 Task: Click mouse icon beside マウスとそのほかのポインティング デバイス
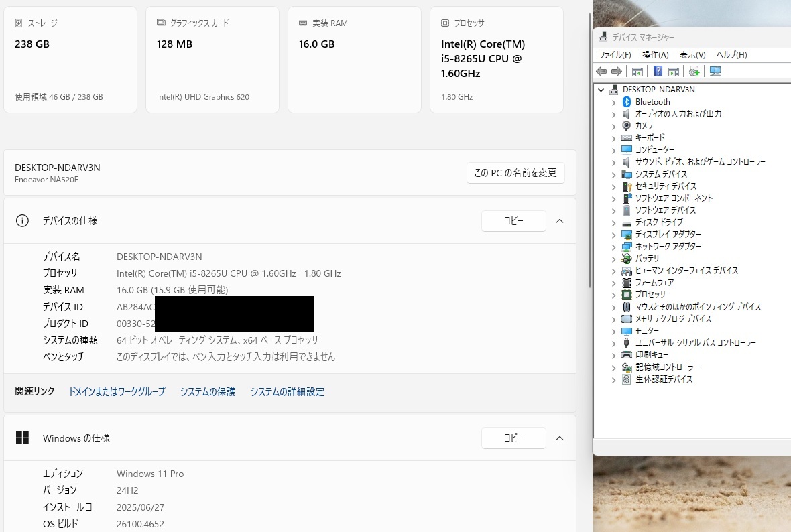point(627,307)
